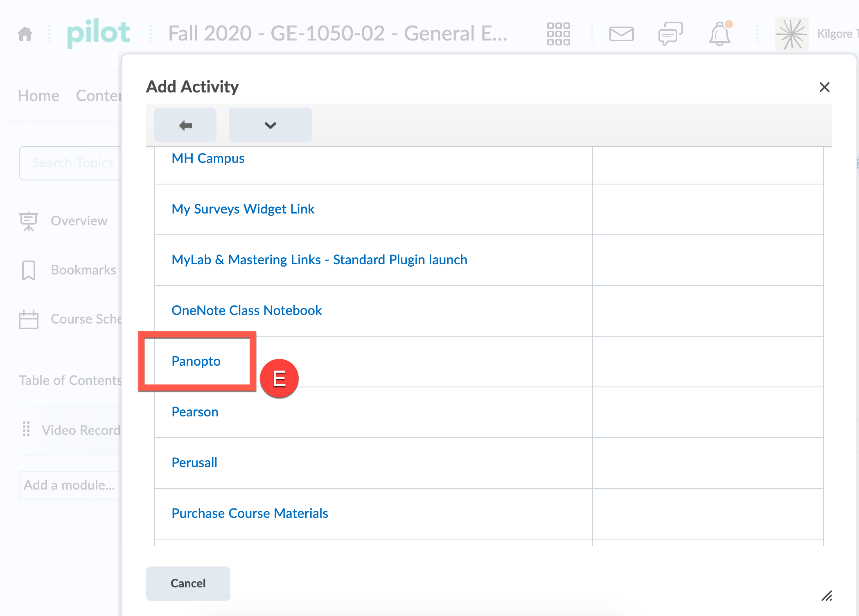Open Purchase Course Materials link
Image resolution: width=859 pixels, height=616 pixels.
tap(250, 513)
